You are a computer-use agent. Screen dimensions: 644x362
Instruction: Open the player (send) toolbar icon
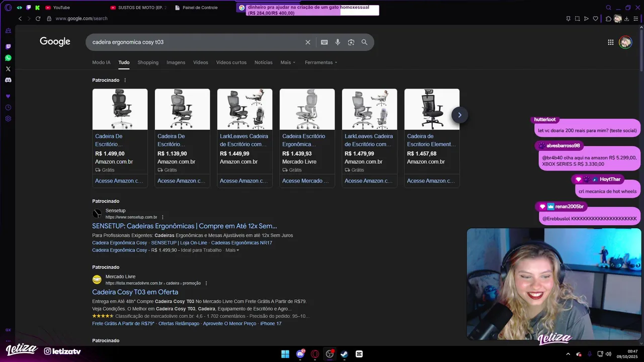pos(586,19)
